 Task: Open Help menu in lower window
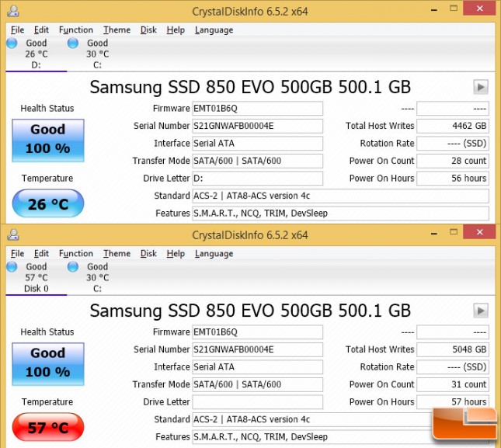[x=176, y=254]
